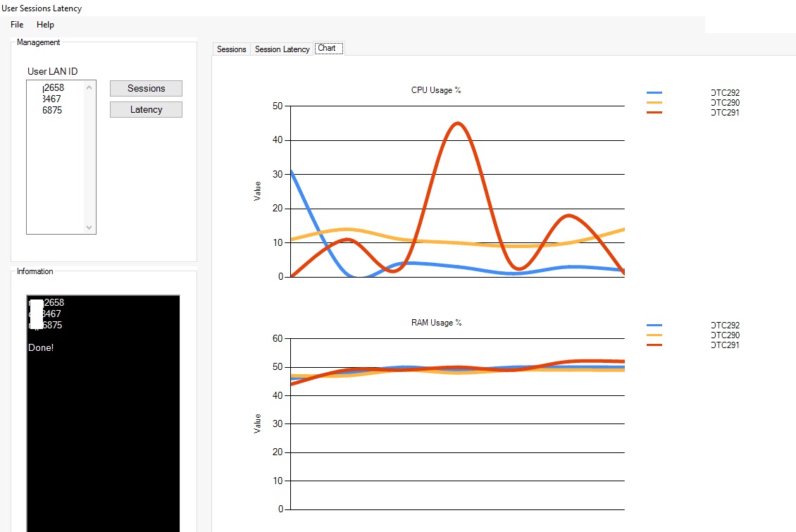The width and height of the screenshot is (796, 532).
Task: Select LAN ID ending 2658 in list
Action: [54, 88]
